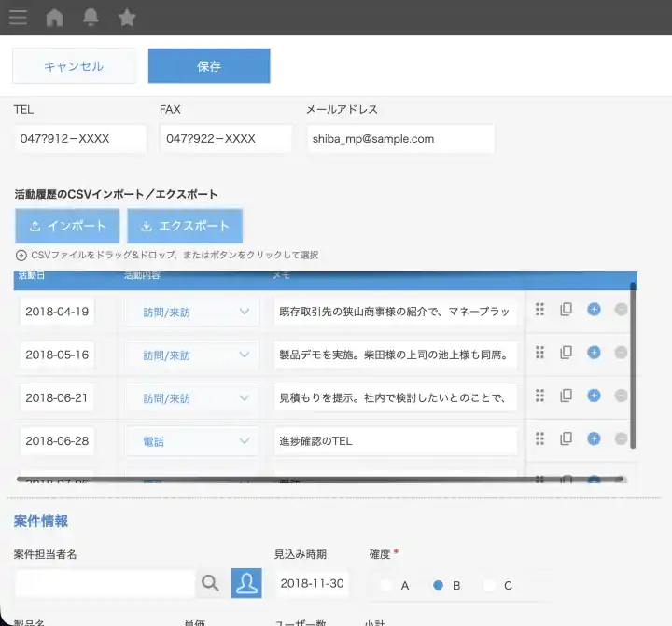This screenshot has width=672, height=626.
Task: Select 確度 option C
Action: pos(489,585)
